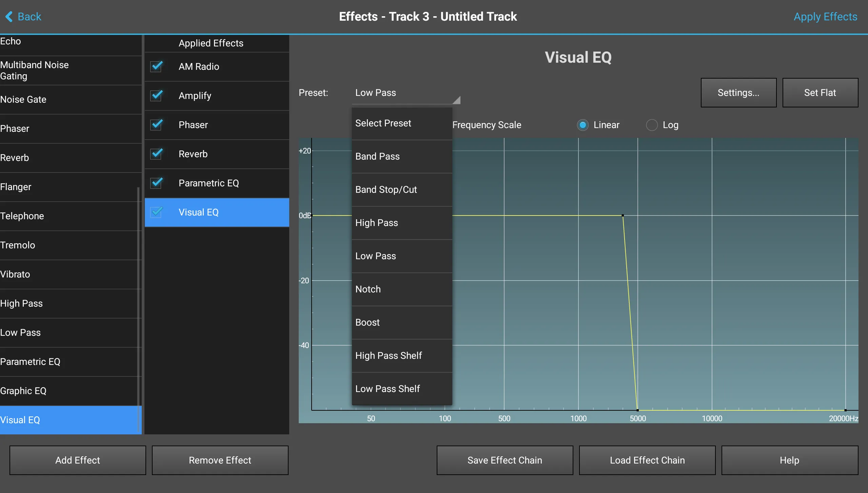Click the Reverb effect icon in applied list
The width and height of the screenshot is (868, 493).
[157, 153]
